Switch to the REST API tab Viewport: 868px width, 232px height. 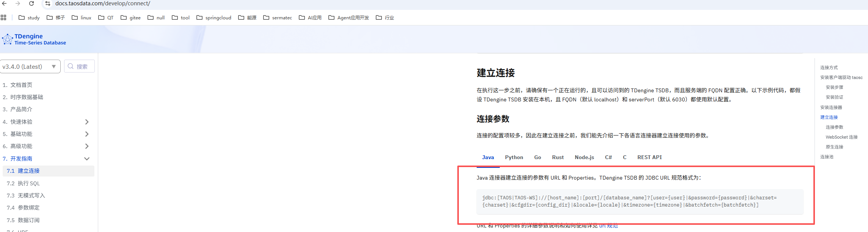pyautogui.click(x=649, y=157)
